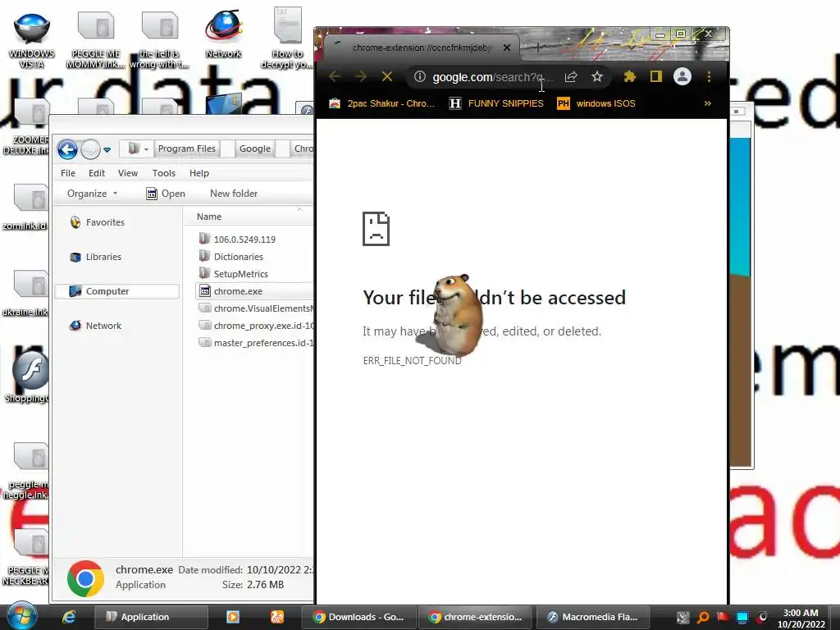Click Chrome's forward navigation arrow
This screenshot has height=630, width=840.
point(361,76)
